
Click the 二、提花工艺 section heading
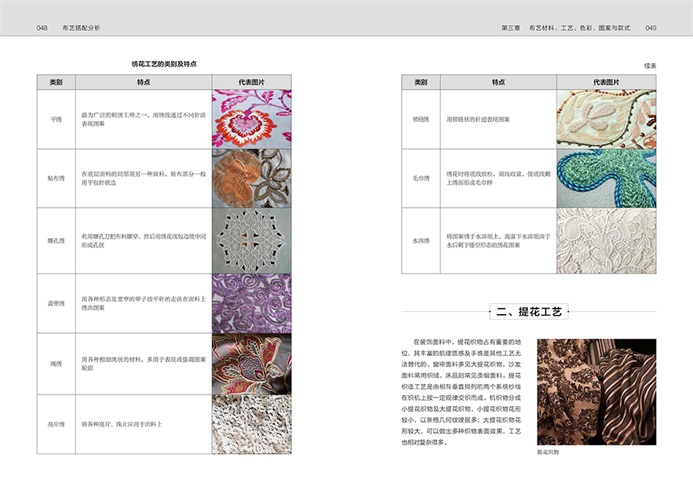point(528,313)
